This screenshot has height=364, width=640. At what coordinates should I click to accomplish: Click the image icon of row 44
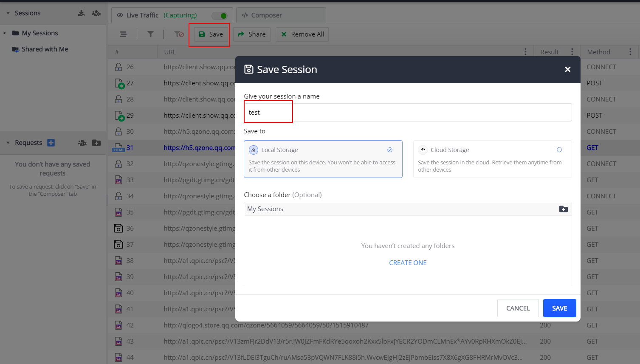tap(118, 358)
